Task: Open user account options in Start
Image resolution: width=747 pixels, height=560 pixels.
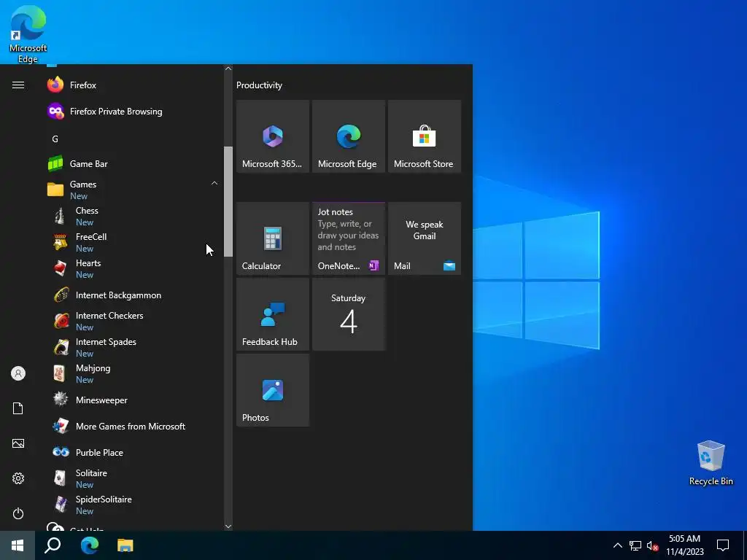Action: [18, 373]
